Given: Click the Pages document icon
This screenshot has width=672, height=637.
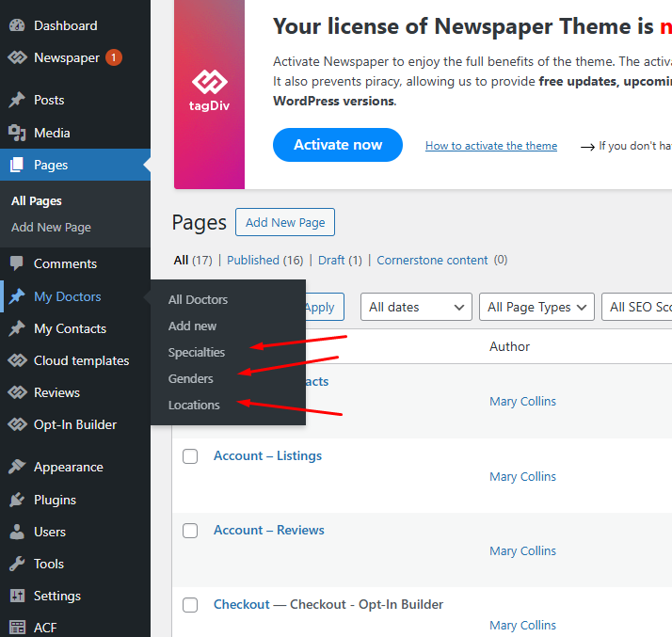Looking at the screenshot, I should click(17, 165).
